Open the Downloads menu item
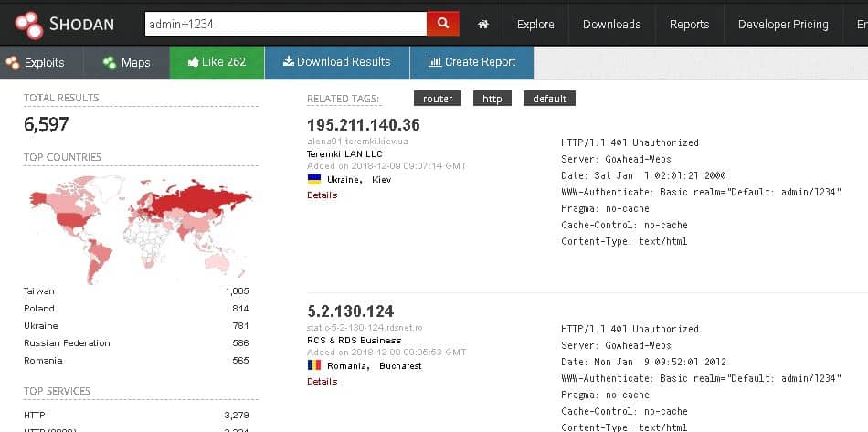This screenshot has height=432, width=868. click(x=611, y=25)
